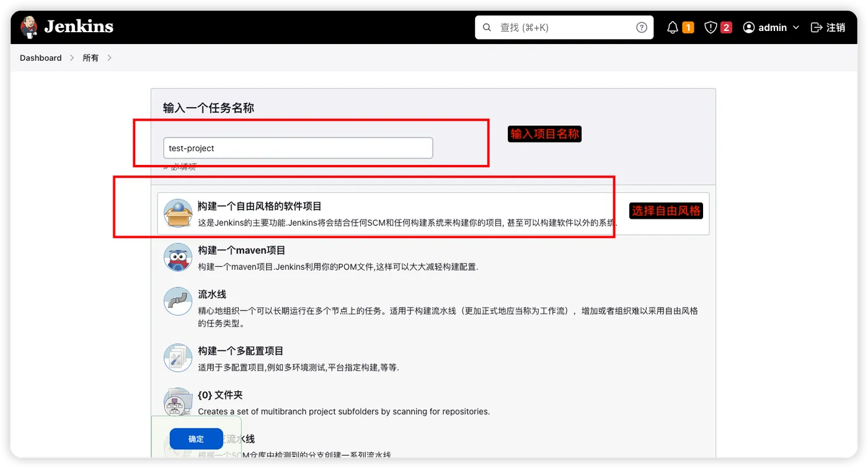
Task: Choose the 构建一个多配置项目 title
Action: pos(241,351)
